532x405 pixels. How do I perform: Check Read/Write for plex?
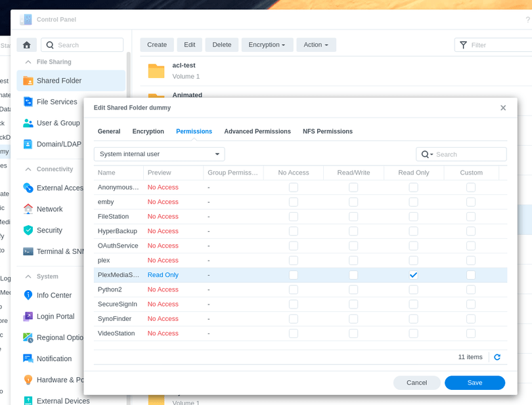click(353, 260)
